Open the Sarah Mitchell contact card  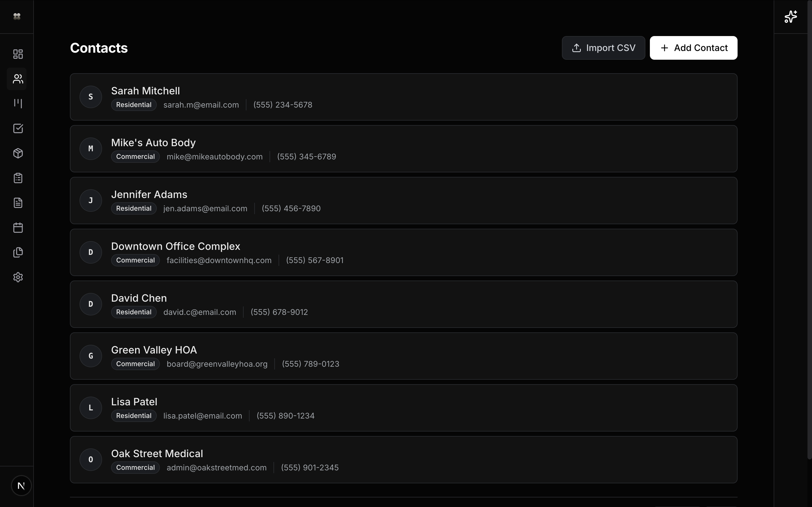(x=403, y=97)
